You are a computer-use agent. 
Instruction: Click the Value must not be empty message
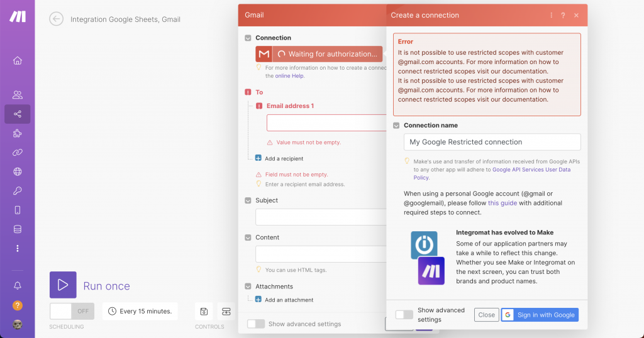308,143
